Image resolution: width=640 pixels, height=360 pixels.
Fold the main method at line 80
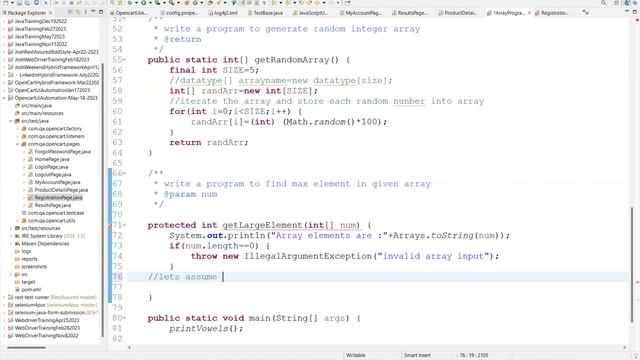point(124,318)
